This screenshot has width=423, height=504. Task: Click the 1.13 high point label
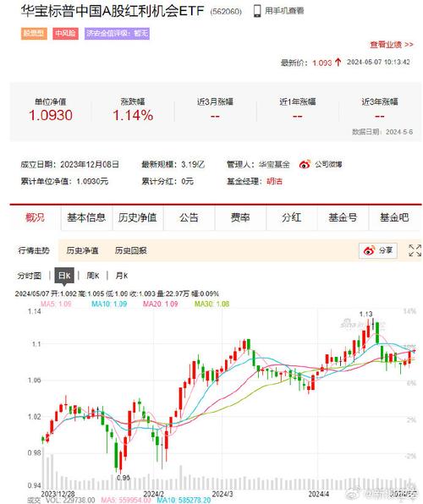click(365, 314)
